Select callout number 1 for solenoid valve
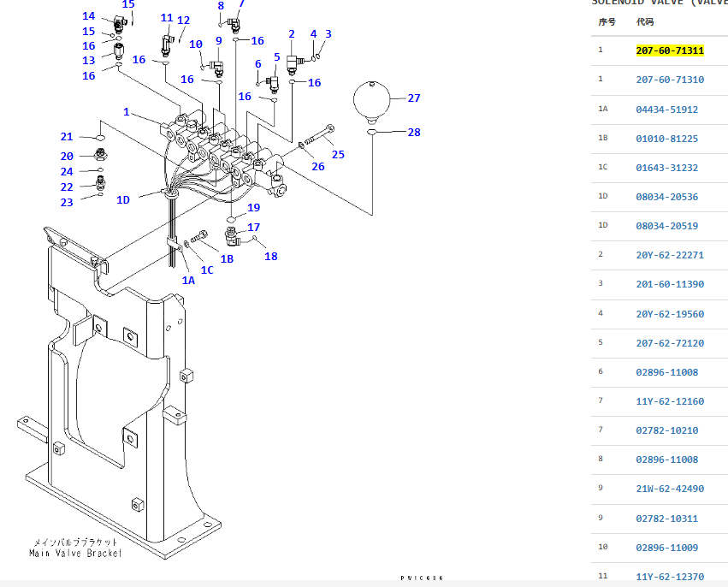The image size is (728, 587). (127, 112)
